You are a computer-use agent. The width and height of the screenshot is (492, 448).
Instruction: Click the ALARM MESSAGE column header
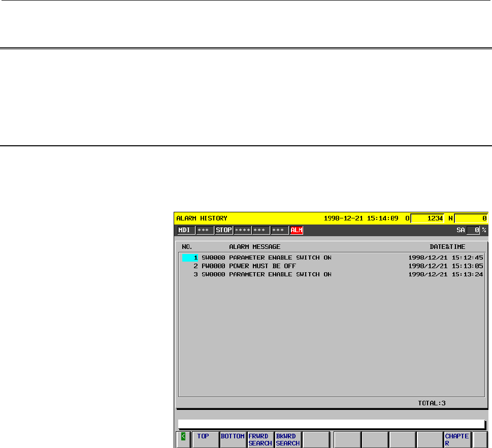(x=254, y=247)
